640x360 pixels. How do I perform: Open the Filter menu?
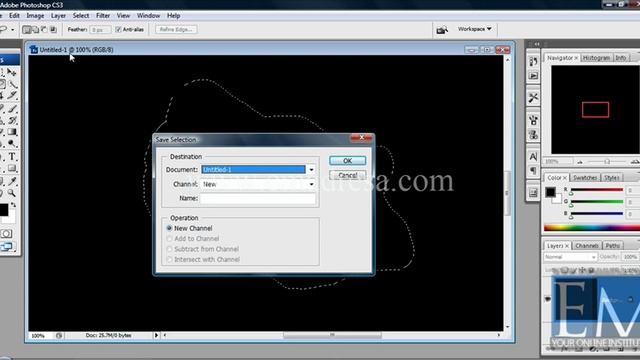tap(103, 16)
